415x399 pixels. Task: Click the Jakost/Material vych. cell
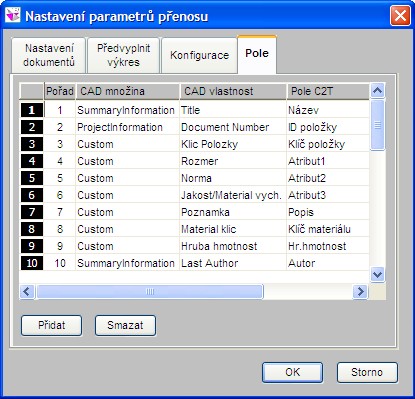click(x=233, y=195)
